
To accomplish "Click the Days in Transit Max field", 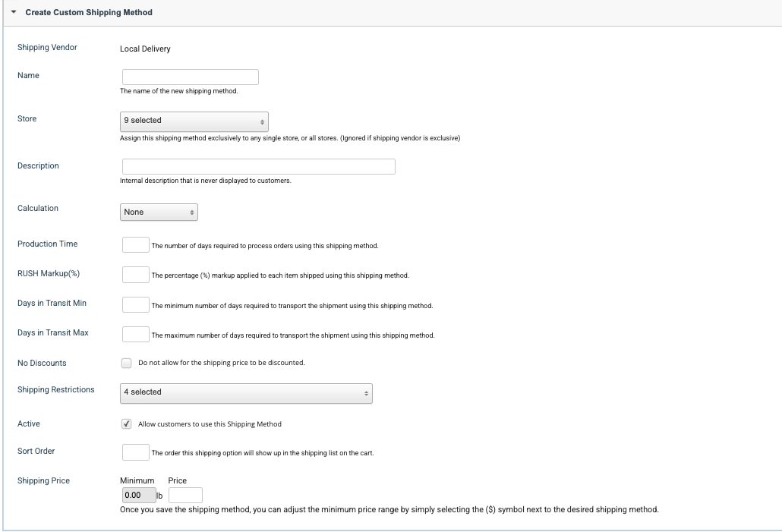I will [x=136, y=335].
